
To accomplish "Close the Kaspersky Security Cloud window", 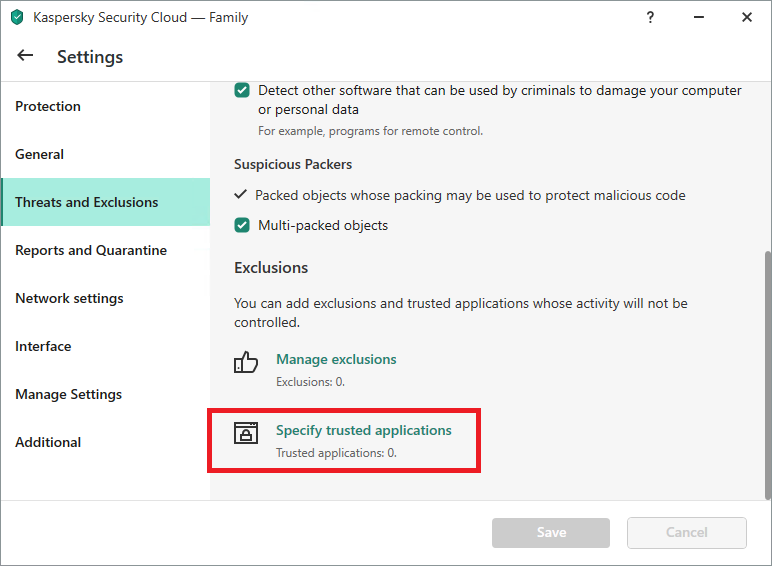I will (746, 17).
